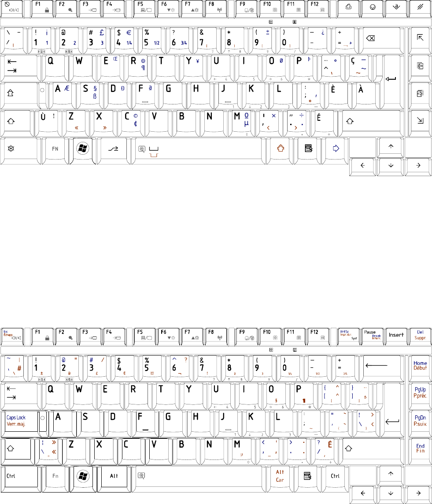
Task: Click the Y key showing the ¥ sign
Action: tap(193, 68)
